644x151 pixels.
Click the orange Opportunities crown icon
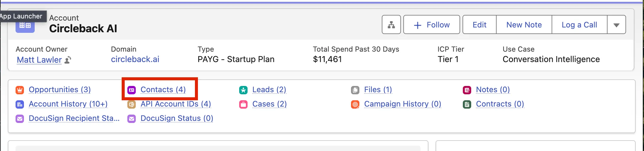tap(20, 90)
